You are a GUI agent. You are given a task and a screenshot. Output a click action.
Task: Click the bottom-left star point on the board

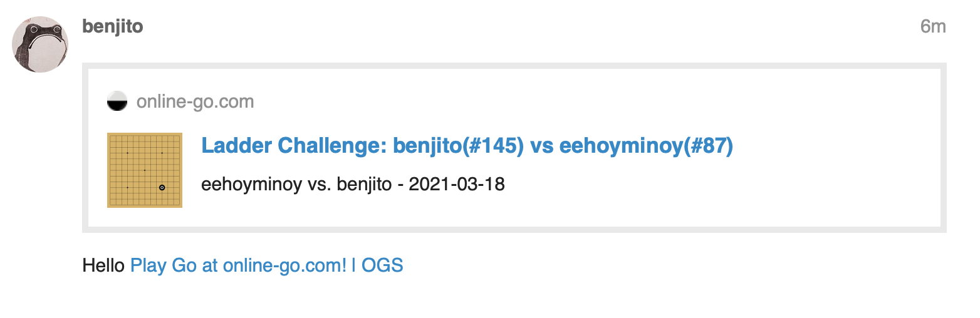pyautogui.click(x=127, y=187)
